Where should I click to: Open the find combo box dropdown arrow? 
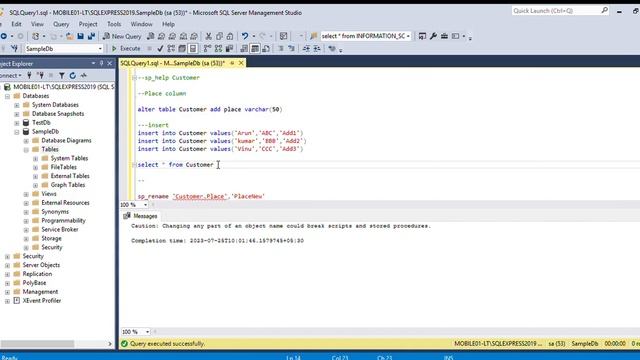[x=408, y=36]
